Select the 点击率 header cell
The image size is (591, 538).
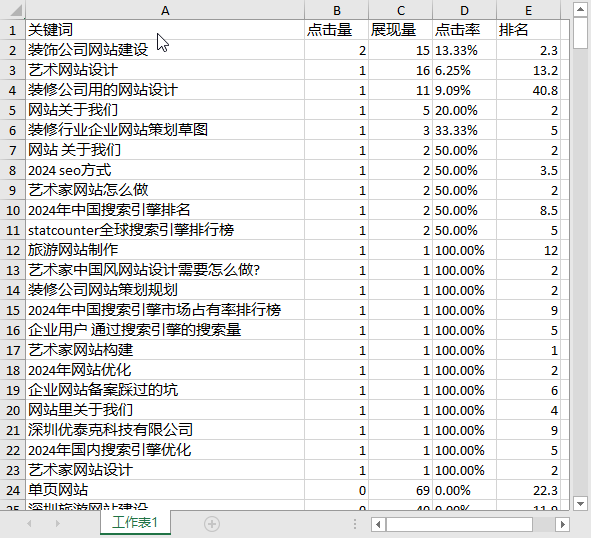[464, 30]
